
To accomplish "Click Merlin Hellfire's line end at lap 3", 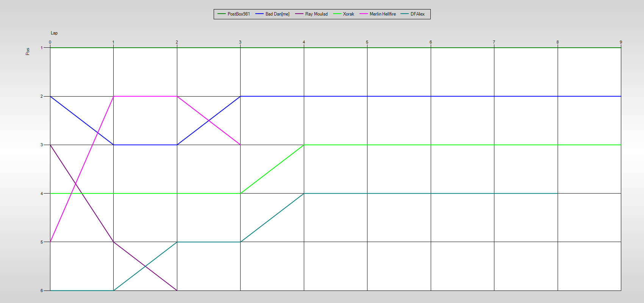I will pyautogui.click(x=240, y=145).
